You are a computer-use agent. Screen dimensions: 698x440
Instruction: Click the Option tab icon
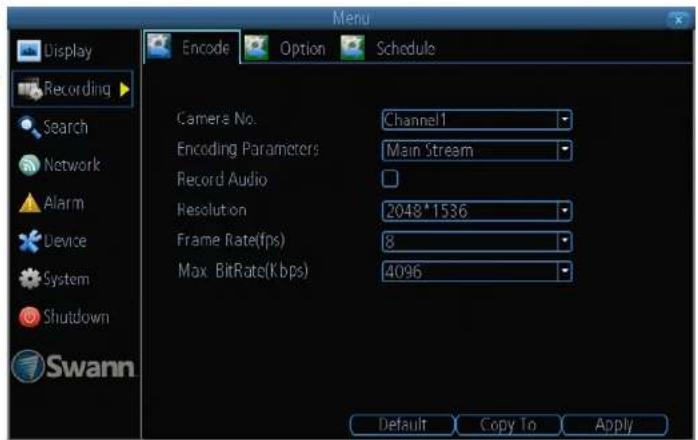point(256,48)
